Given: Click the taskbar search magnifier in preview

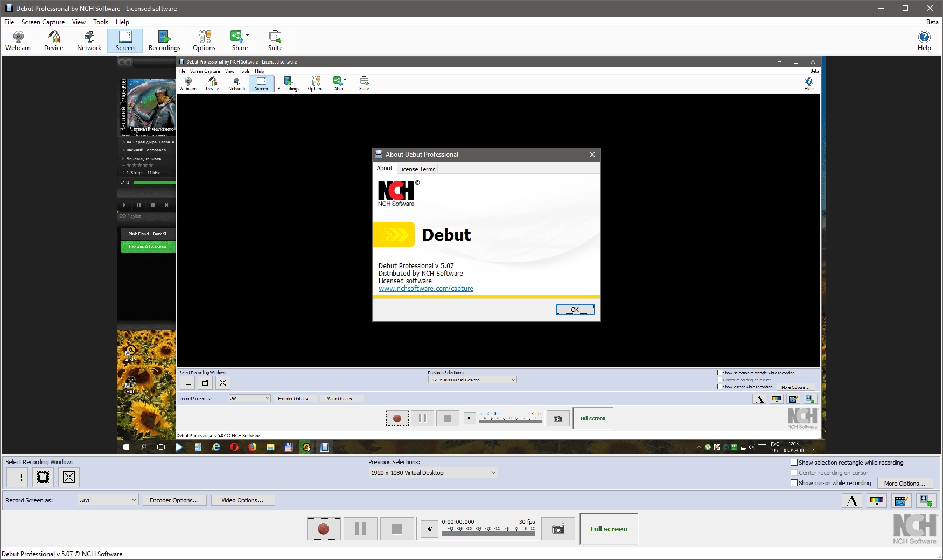Looking at the screenshot, I should point(144,447).
